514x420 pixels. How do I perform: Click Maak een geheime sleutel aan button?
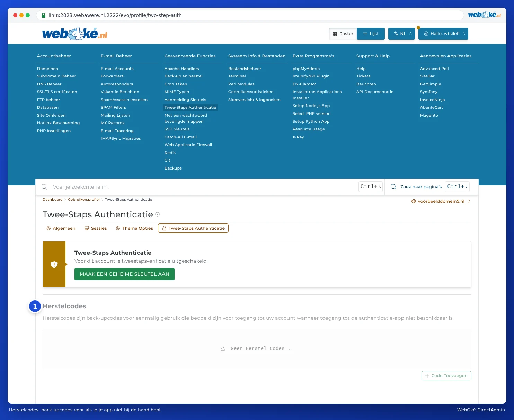pyautogui.click(x=124, y=274)
